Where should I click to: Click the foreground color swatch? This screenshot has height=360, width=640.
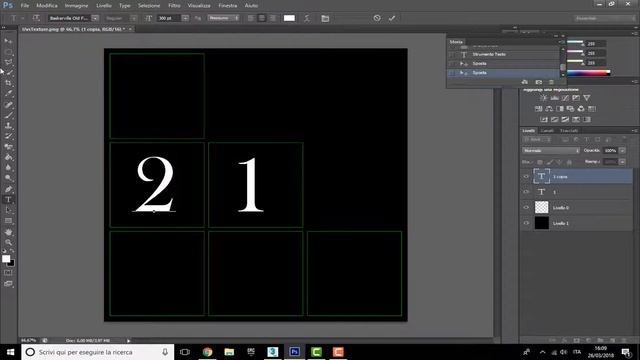[6, 259]
